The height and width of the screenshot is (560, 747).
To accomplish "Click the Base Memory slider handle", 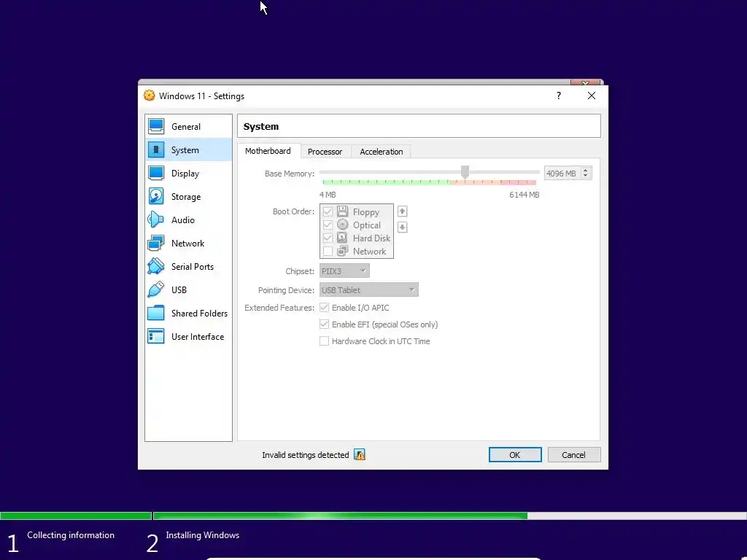I will (465, 172).
